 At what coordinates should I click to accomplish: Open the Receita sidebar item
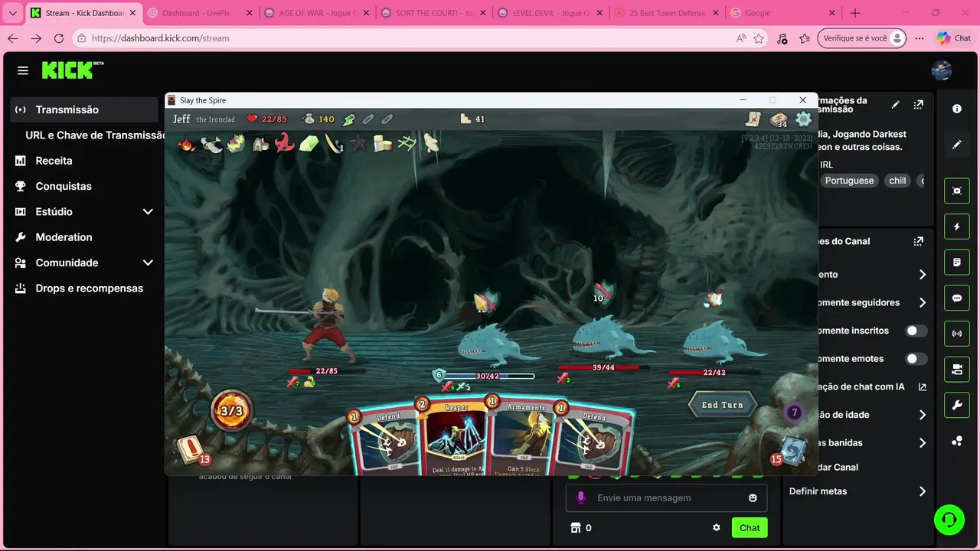[84, 161]
